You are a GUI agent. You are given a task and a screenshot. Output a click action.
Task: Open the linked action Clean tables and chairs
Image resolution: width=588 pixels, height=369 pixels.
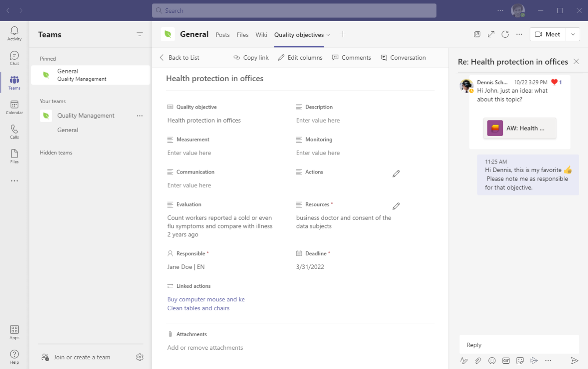(x=198, y=308)
